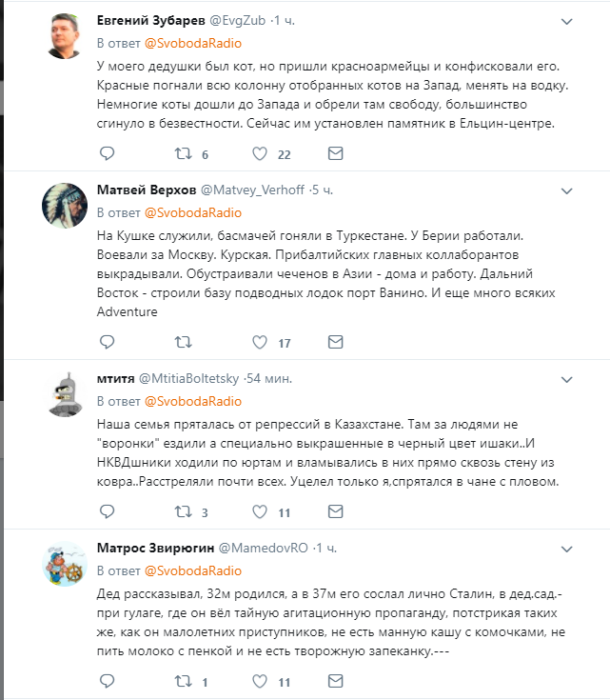This screenshot has width=610, height=700.
Task: Reply to Матрос Звирюгин's tweet
Action: 108,681
